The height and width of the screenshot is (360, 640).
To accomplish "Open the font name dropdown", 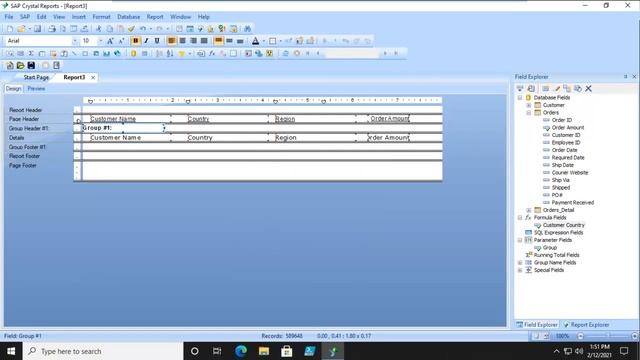I will click(74, 41).
